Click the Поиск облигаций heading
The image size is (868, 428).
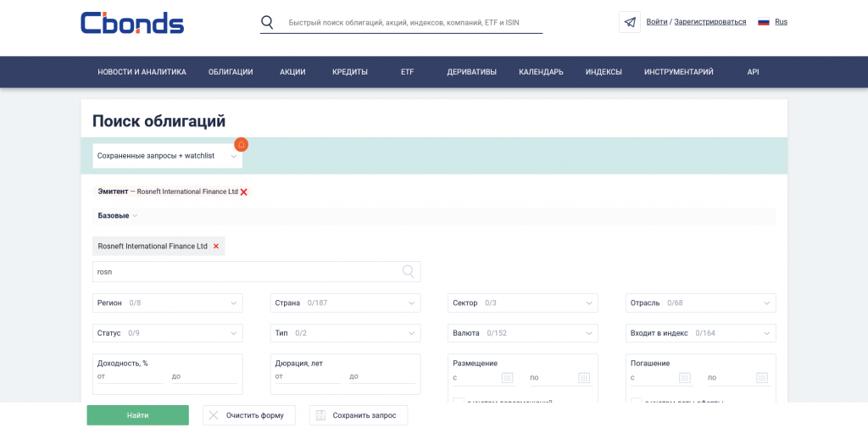(x=159, y=121)
